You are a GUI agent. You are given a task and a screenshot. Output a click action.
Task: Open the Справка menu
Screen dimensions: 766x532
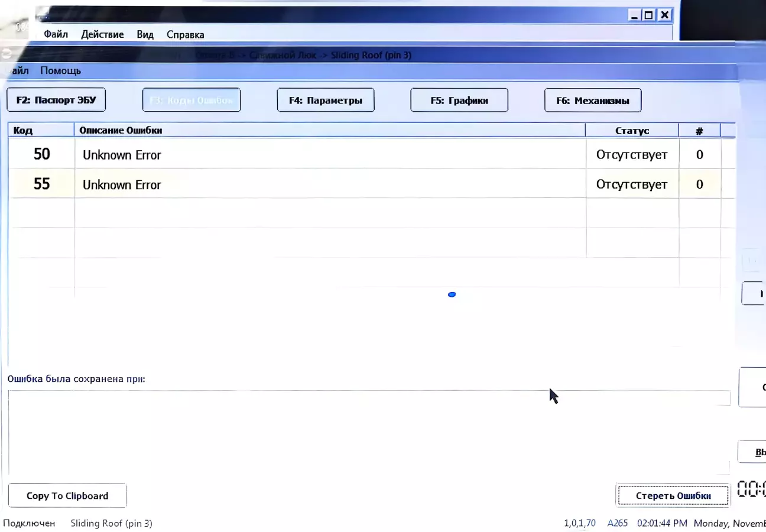click(185, 34)
